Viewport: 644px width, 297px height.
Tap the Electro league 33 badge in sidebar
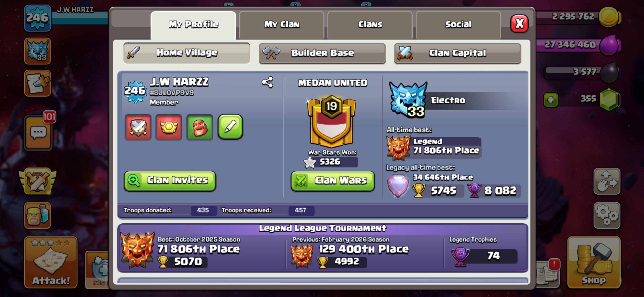click(x=38, y=51)
